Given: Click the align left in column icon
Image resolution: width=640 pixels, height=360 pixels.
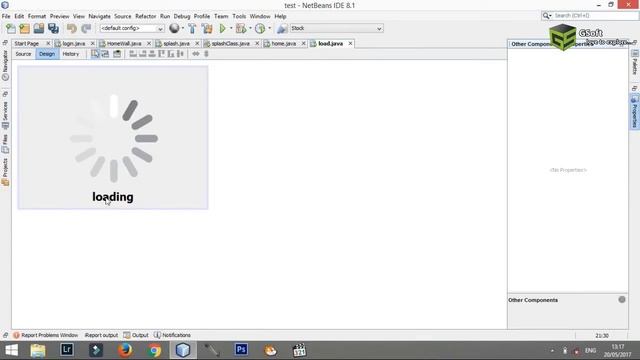Looking at the screenshot, I should (x=133, y=54).
